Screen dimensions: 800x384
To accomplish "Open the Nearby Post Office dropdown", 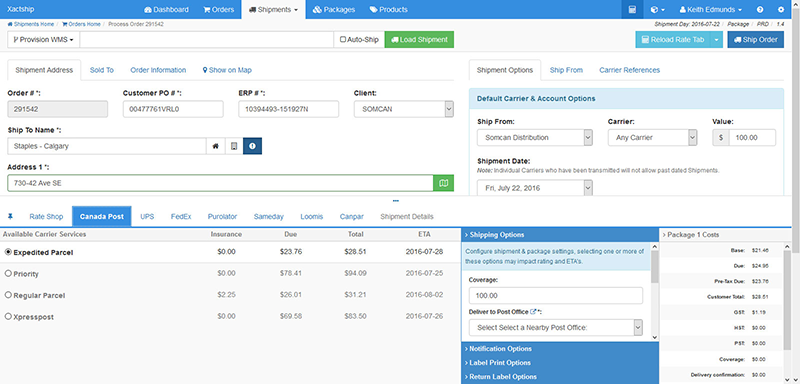I will 556,327.
